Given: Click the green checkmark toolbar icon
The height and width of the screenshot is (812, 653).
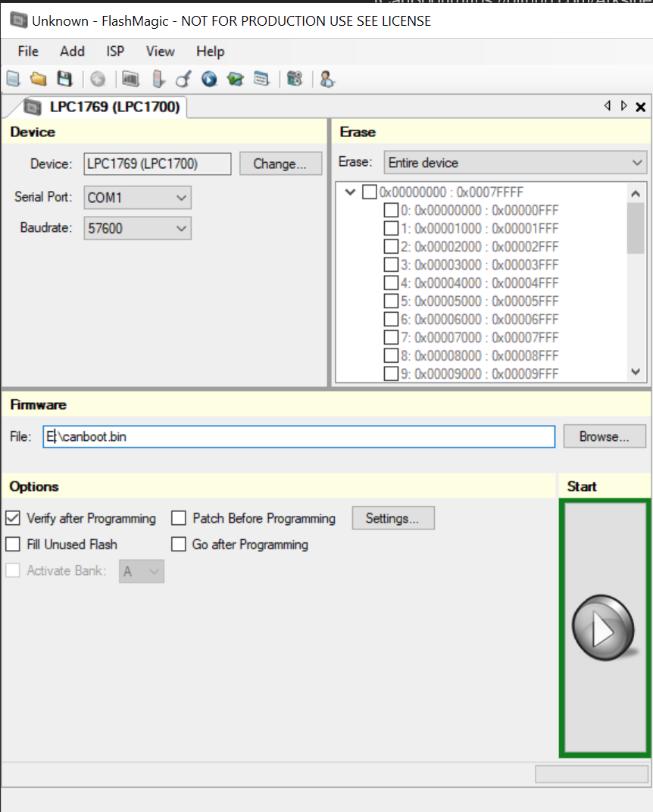Looking at the screenshot, I should 236,78.
